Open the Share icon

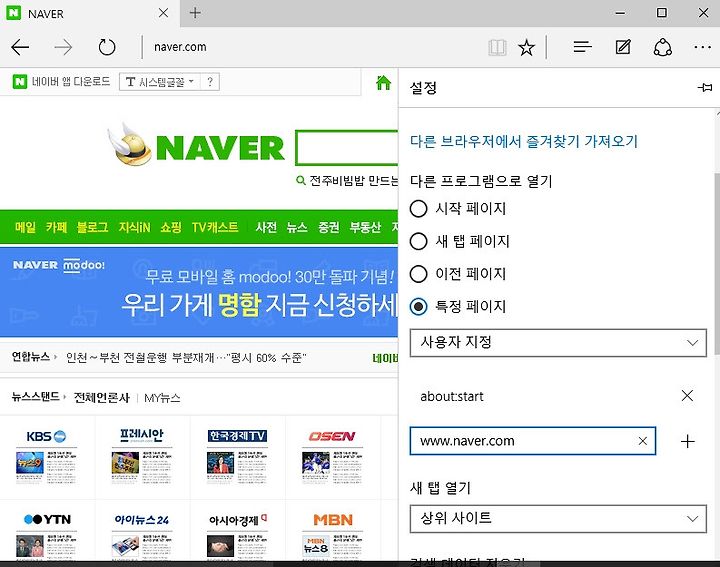pos(663,47)
